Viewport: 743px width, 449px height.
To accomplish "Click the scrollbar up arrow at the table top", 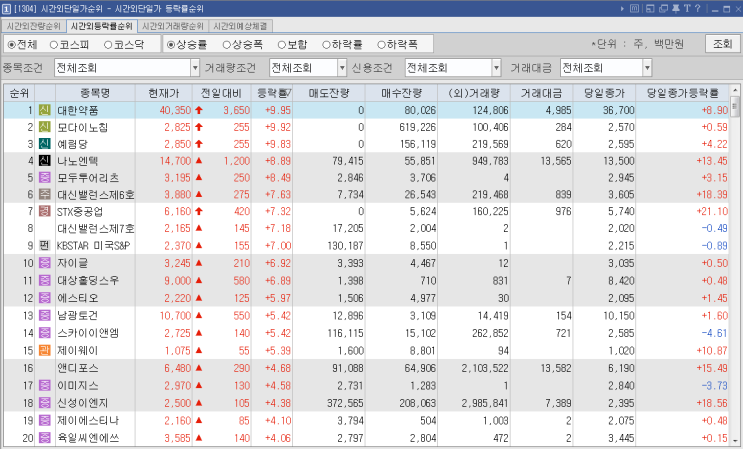I will (x=735, y=90).
